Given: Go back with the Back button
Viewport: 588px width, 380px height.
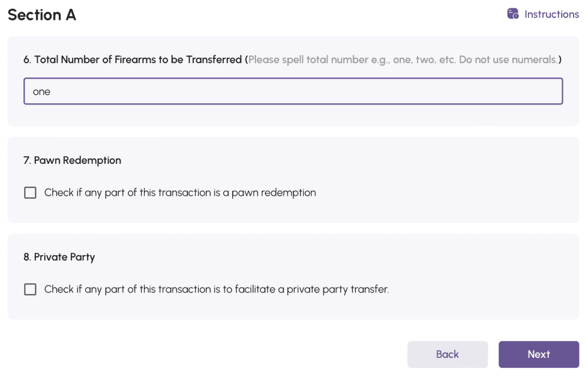Looking at the screenshot, I should click(447, 354).
